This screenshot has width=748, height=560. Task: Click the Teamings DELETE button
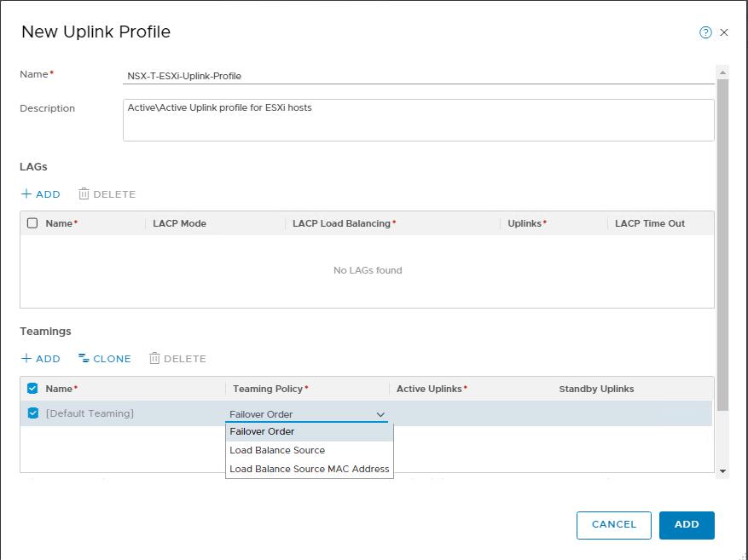(178, 358)
